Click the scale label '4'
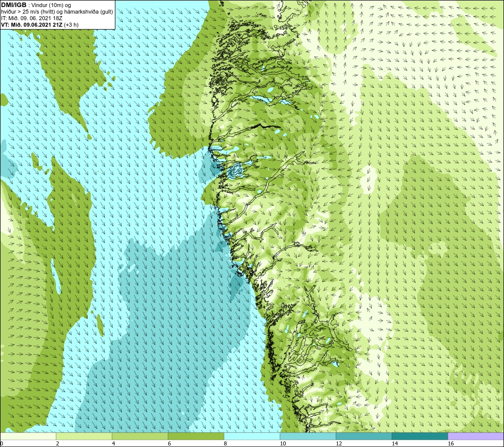Screen dimensions: 504x447 113,443
